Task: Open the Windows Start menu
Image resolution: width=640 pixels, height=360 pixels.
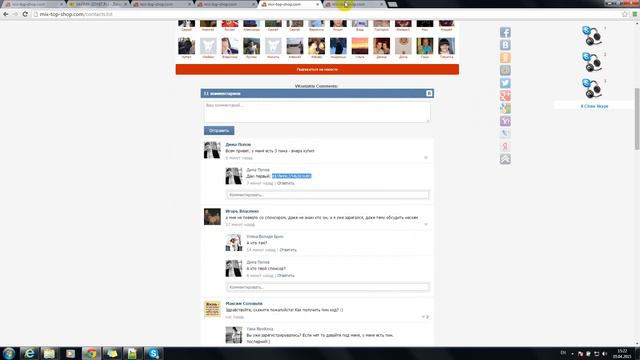Action: pos(9,353)
